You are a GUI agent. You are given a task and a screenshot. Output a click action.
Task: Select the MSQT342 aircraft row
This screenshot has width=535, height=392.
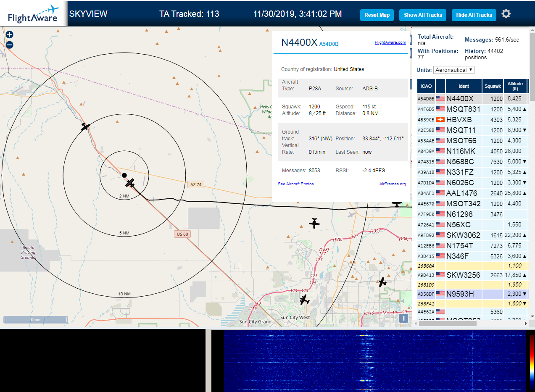[x=472, y=204]
